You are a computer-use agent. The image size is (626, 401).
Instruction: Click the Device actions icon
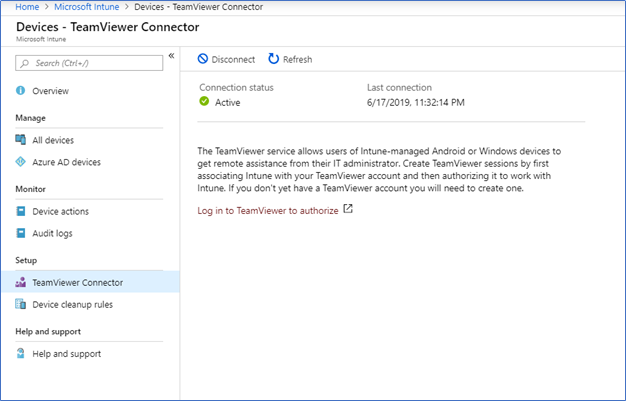click(x=21, y=211)
